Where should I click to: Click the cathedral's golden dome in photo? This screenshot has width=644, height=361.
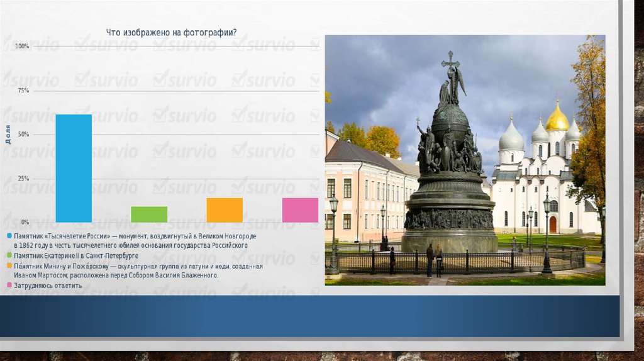[x=557, y=119]
